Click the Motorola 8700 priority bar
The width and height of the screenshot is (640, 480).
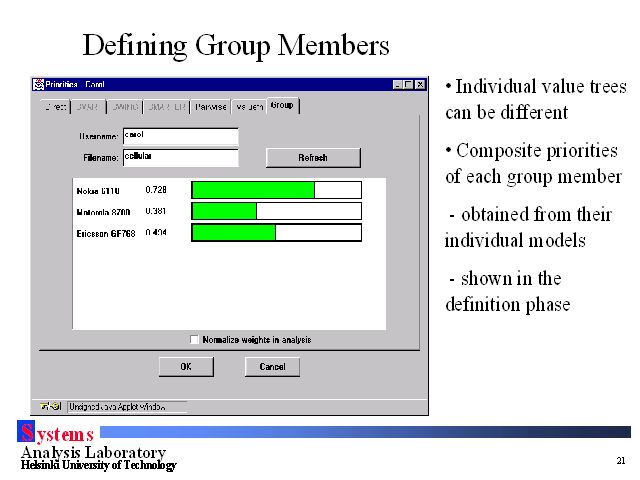point(275,211)
